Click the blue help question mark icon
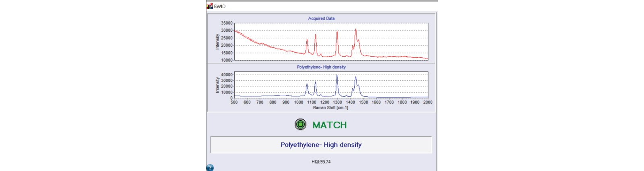This screenshot has height=171, width=644. tap(210, 168)
